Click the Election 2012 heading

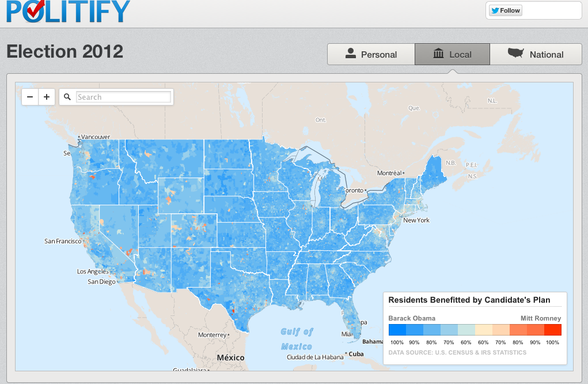(65, 51)
